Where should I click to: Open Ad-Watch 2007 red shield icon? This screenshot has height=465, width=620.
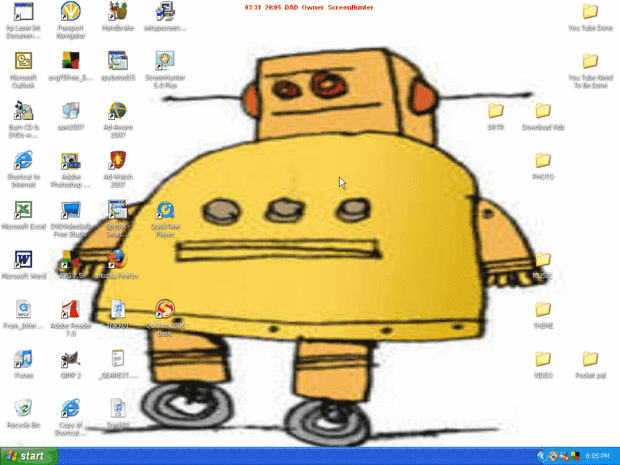[x=118, y=161]
